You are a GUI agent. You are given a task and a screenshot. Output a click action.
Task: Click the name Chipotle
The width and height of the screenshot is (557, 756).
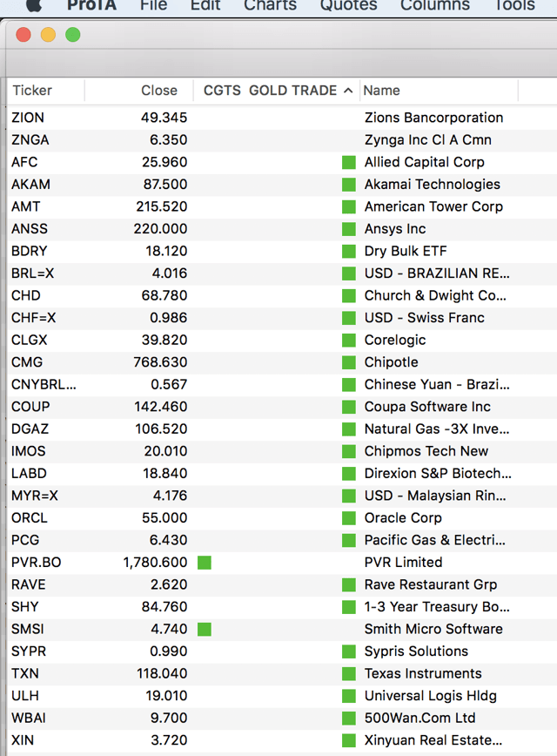click(x=392, y=362)
